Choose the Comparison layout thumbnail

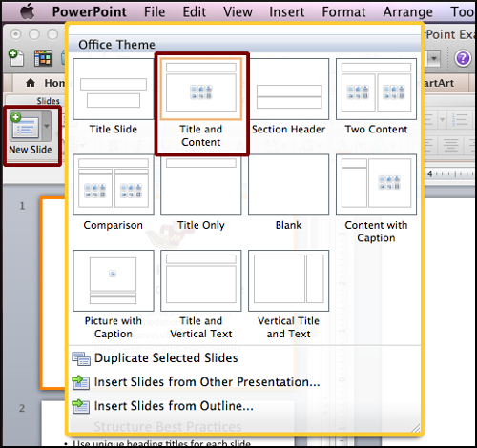tap(114, 185)
